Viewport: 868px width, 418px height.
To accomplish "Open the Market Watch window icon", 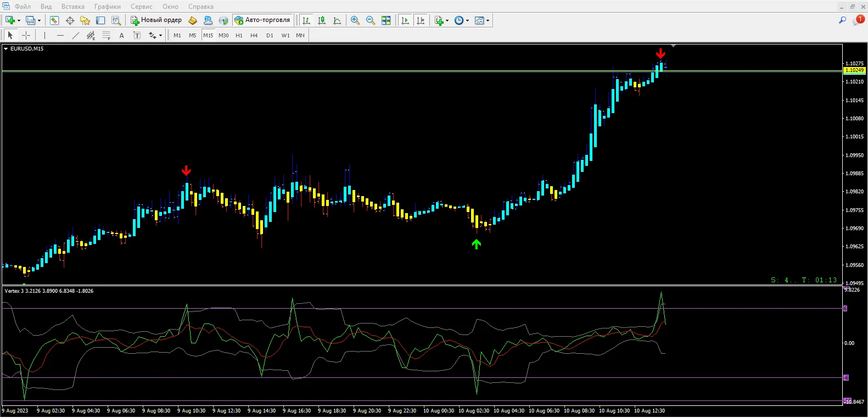I will pos(54,20).
